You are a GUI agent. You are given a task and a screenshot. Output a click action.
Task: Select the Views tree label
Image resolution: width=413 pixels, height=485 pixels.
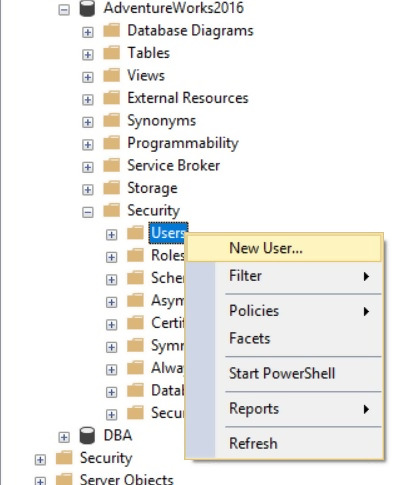[x=146, y=76]
